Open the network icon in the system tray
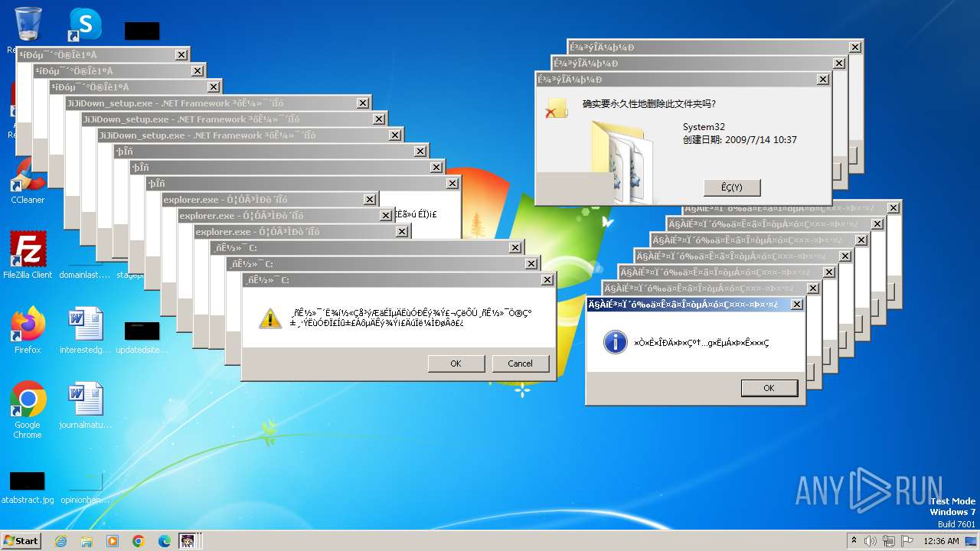 click(x=890, y=541)
